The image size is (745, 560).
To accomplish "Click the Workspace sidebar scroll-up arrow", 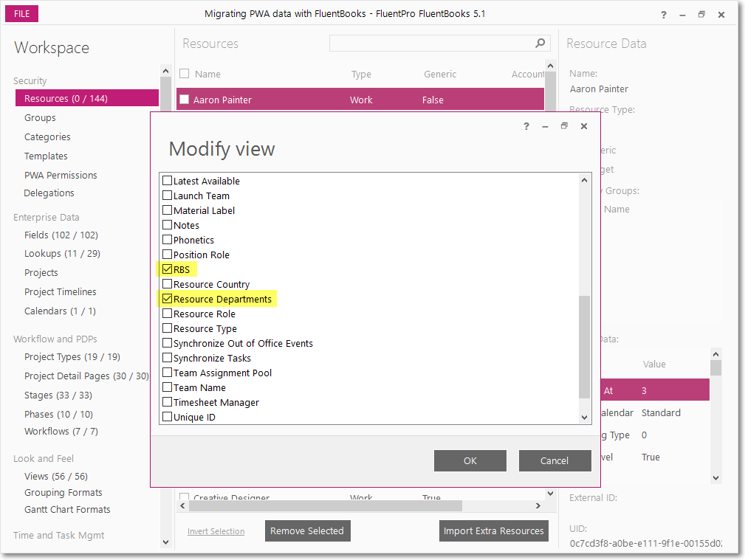I will (x=165, y=72).
